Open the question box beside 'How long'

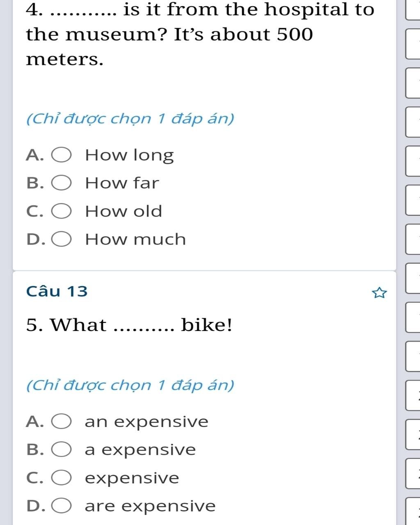413,161
